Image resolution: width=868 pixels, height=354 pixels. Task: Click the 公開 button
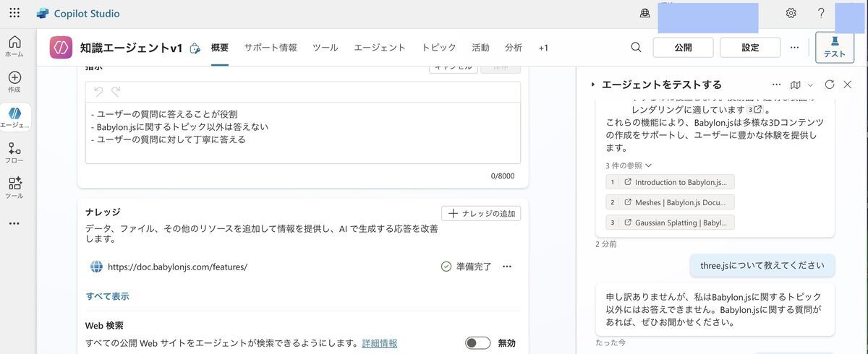pos(683,48)
